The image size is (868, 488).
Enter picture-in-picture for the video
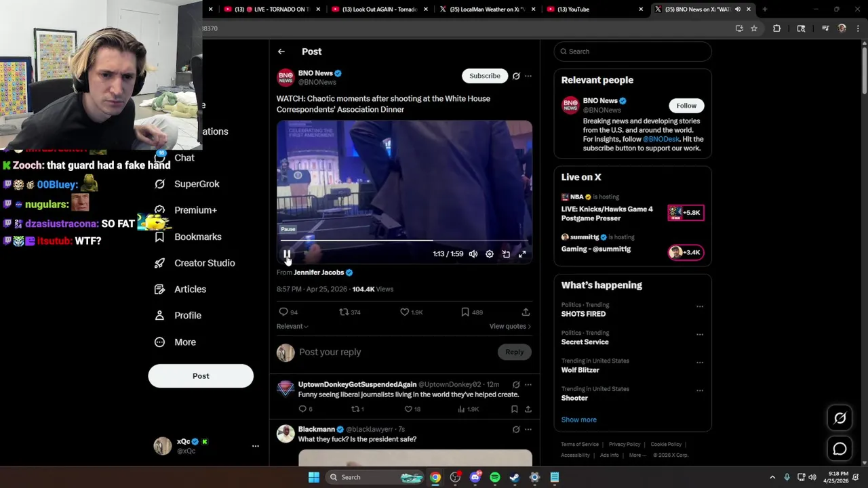(506, 254)
